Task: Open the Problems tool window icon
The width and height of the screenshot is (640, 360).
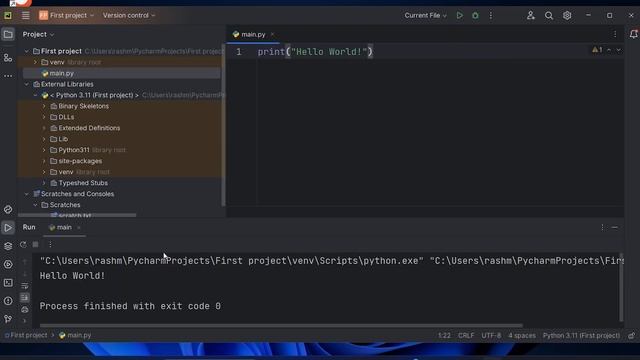Action: pos(8,301)
